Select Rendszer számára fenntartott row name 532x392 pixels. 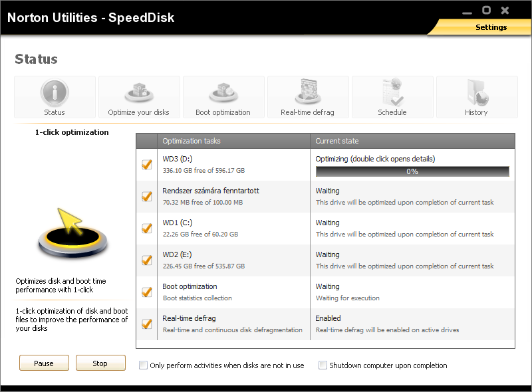[211, 191]
